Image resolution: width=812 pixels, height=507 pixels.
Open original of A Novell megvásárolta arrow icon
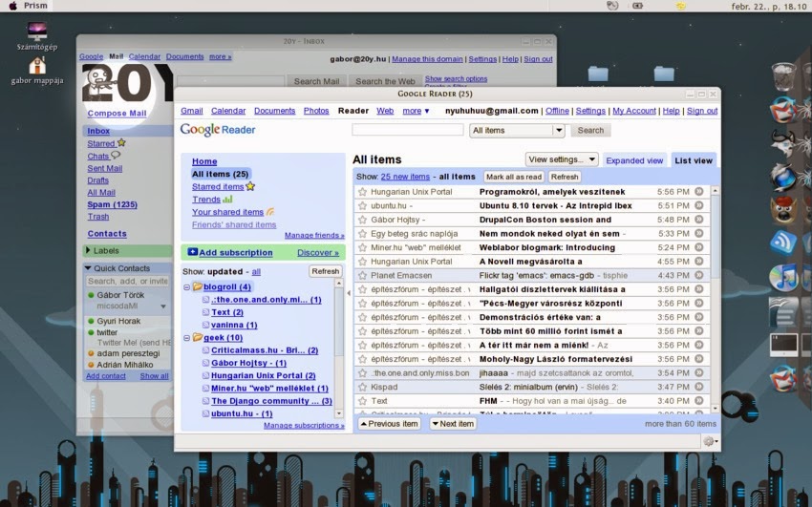pos(699,262)
